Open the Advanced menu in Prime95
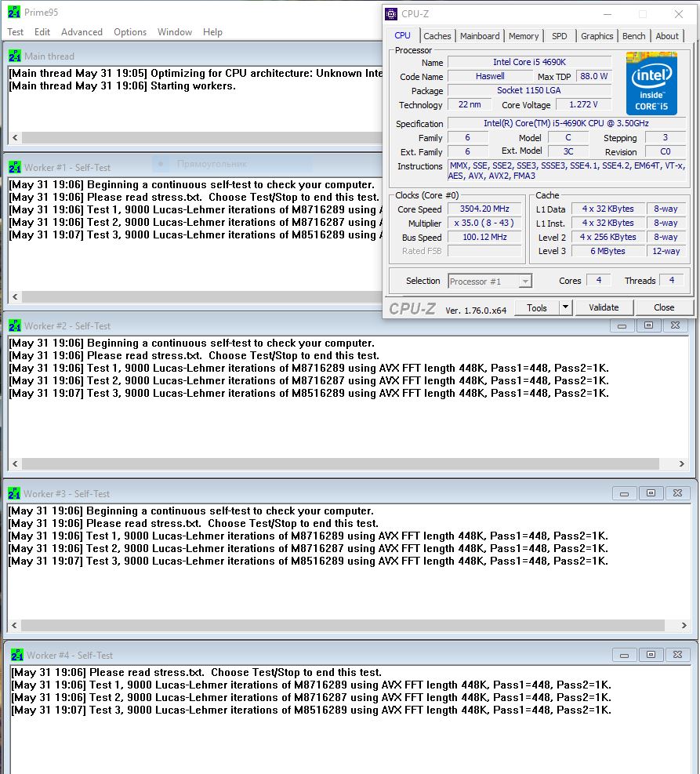The width and height of the screenshot is (700, 774). point(82,32)
